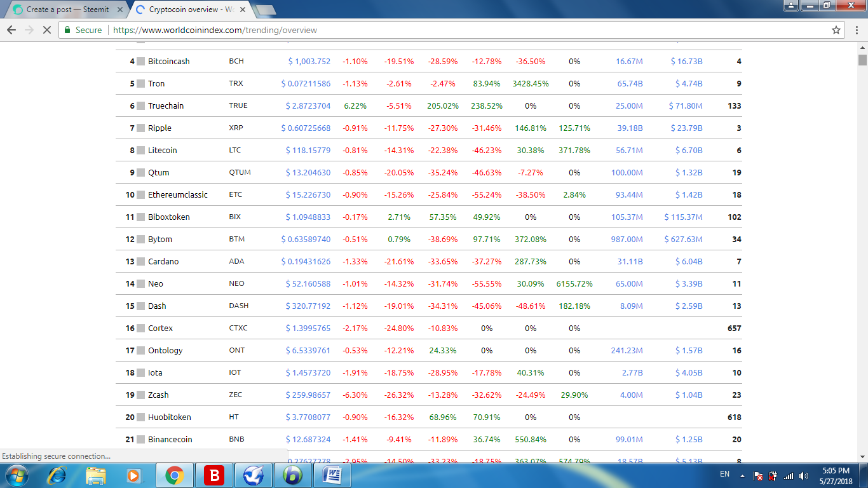868x488 pixels.
Task: Open the Huobitoken coin page
Action: [x=170, y=417]
